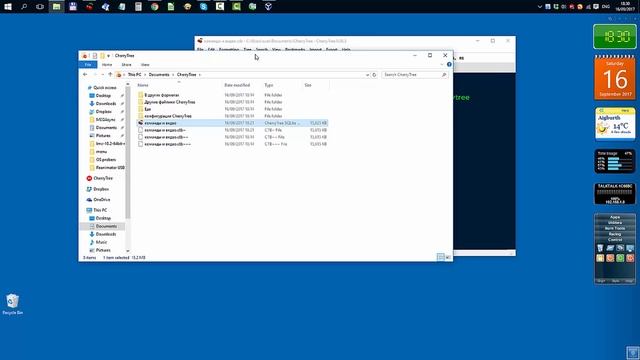Click the This PC breadcrumb segment
640x360 pixels.
pyautogui.click(x=134, y=75)
